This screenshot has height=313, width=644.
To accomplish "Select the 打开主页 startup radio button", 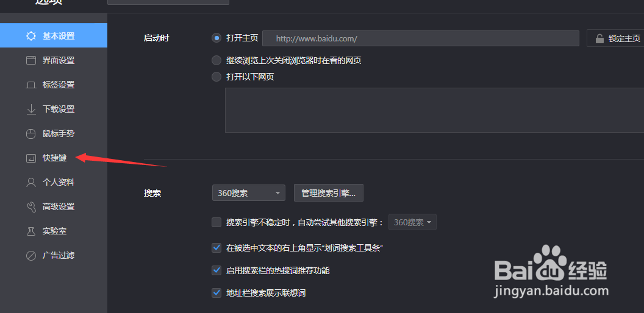I will click(x=216, y=38).
